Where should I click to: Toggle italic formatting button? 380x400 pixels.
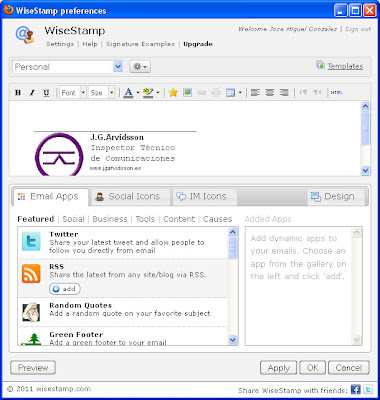tap(32, 93)
